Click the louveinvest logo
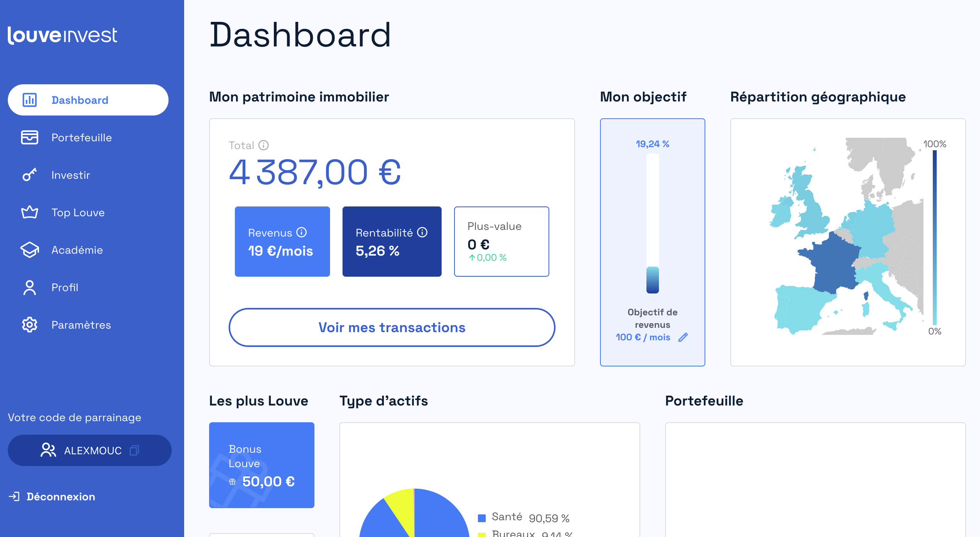 pos(62,36)
